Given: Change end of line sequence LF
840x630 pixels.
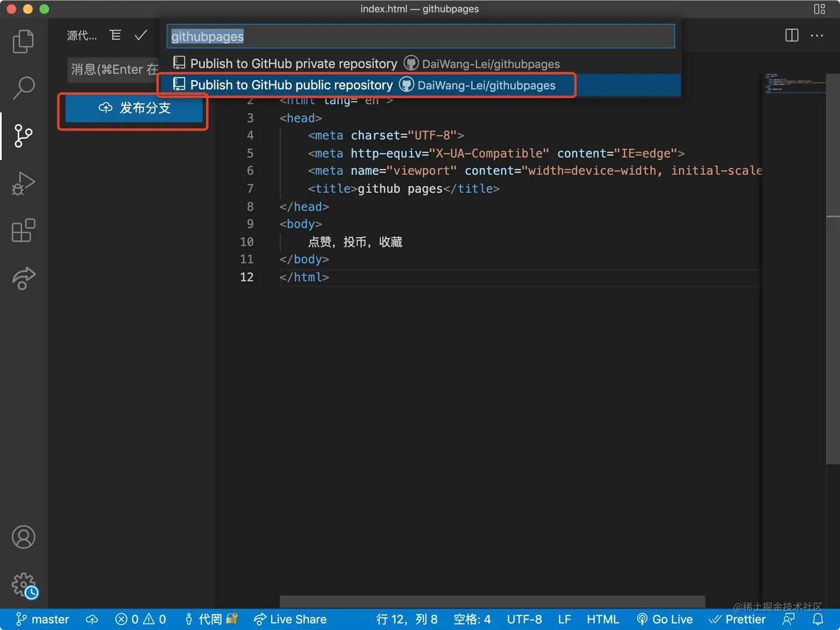Looking at the screenshot, I should (564, 619).
